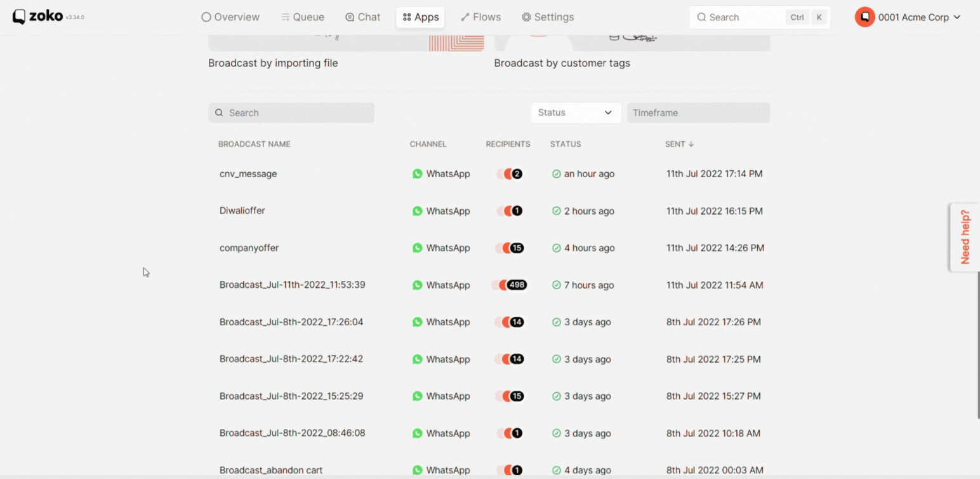
Task: Open the Need help? side tab
Action: coord(965,237)
